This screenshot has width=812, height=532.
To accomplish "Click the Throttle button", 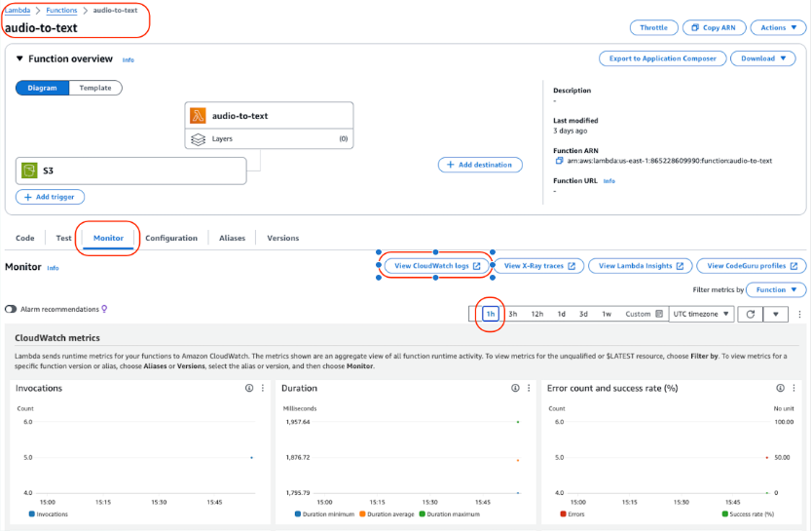I will (x=653, y=27).
